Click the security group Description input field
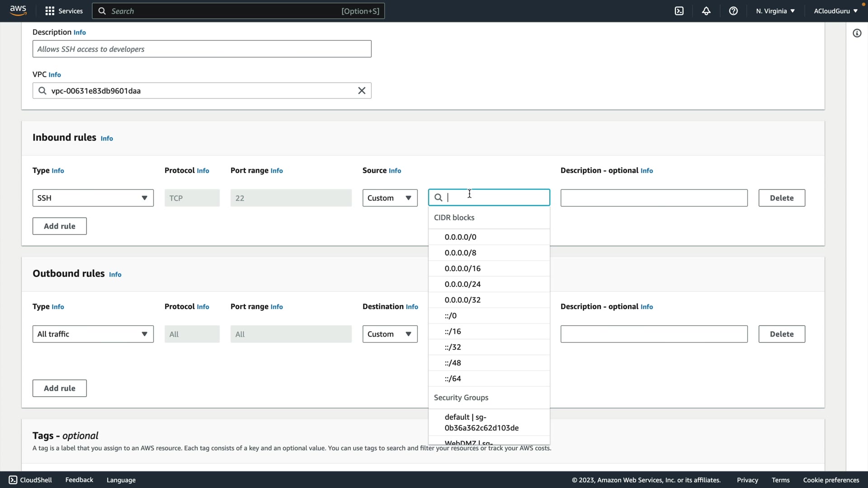Viewport: 868px width, 488px height. (202, 49)
